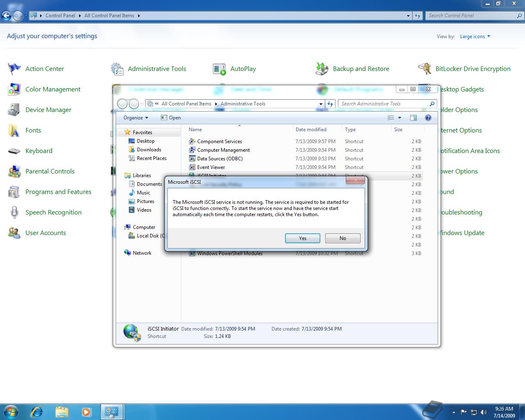Viewport: 525px width, 420px height.
Task: Click Computer Management shortcut icon
Action: [192, 150]
